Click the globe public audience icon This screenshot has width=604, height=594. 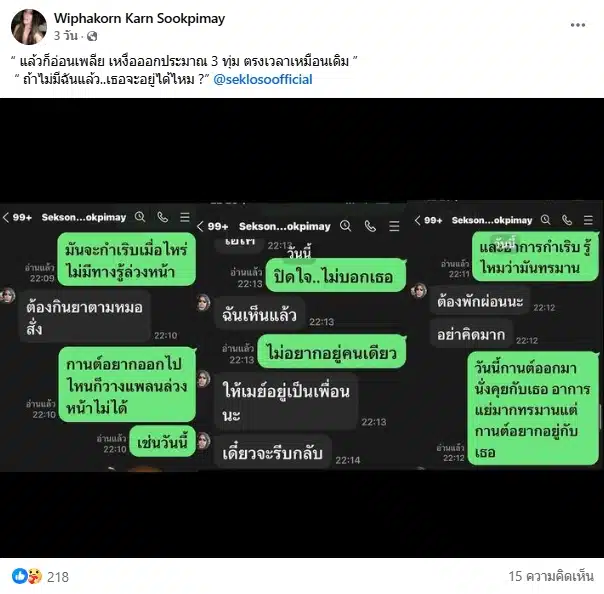(x=92, y=36)
